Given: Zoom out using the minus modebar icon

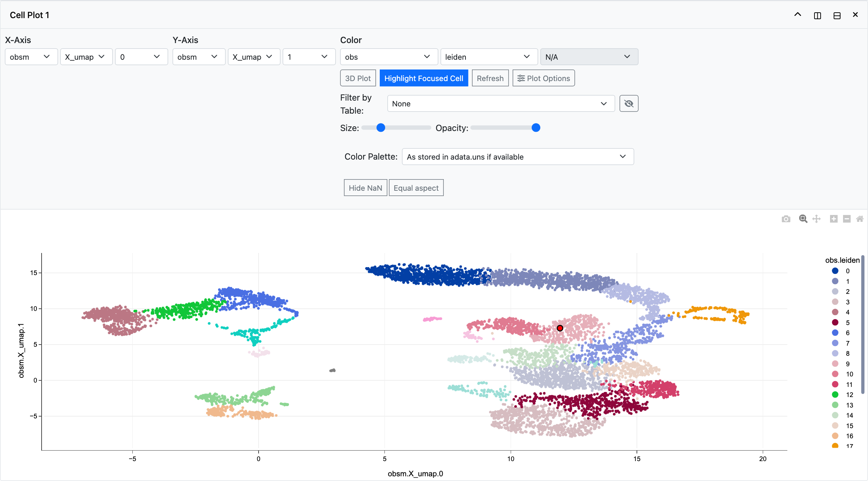Looking at the screenshot, I should click(x=847, y=219).
